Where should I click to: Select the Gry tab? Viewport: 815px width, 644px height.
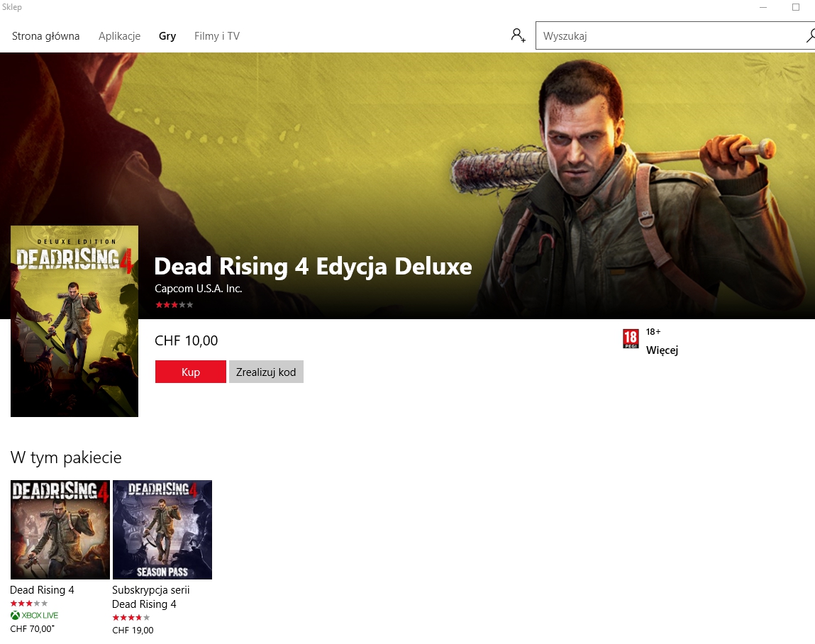pos(167,36)
